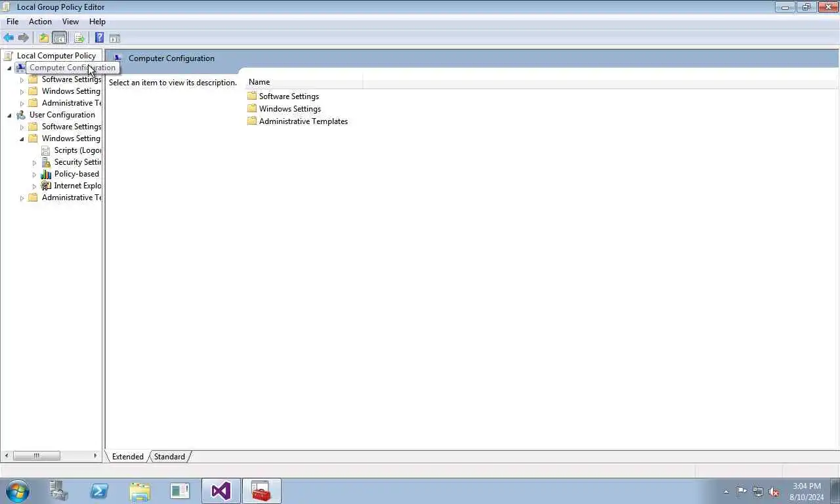Screen dimensions: 840x504
Task: Toggle the Show/Hide Action Pane icon
Action: tap(115, 38)
